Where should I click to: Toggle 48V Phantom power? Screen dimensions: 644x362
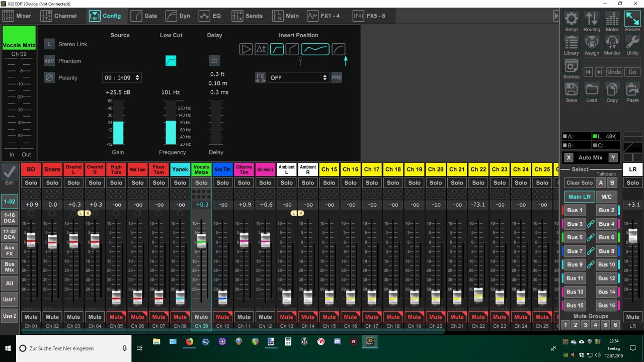(49, 61)
